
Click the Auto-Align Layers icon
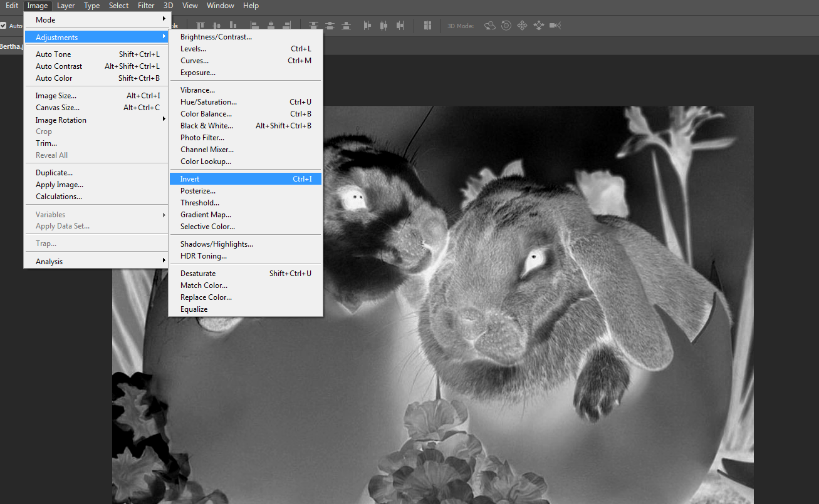point(428,26)
